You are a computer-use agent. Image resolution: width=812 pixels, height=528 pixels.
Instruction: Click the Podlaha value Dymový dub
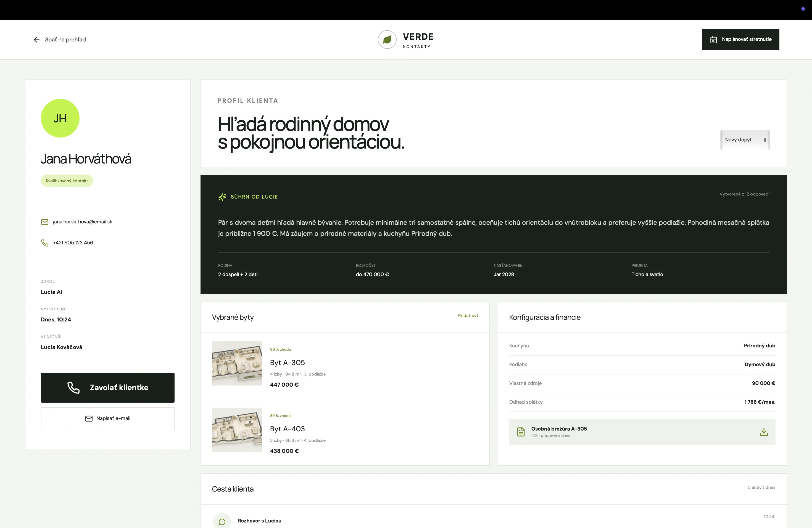pos(760,365)
